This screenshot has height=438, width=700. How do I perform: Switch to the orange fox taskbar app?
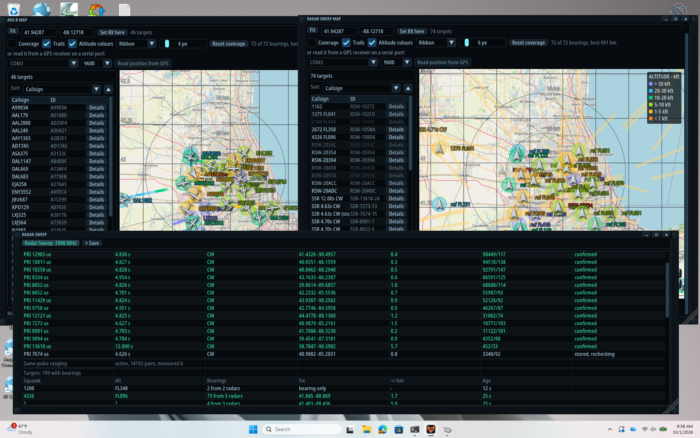pyautogui.click(x=431, y=430)
